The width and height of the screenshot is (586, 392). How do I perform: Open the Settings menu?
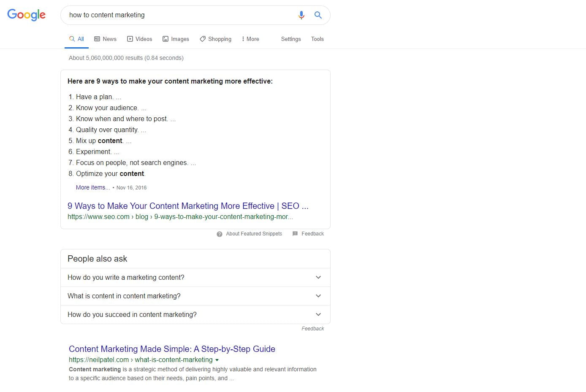pyautogui.click(x=291, y=39)
